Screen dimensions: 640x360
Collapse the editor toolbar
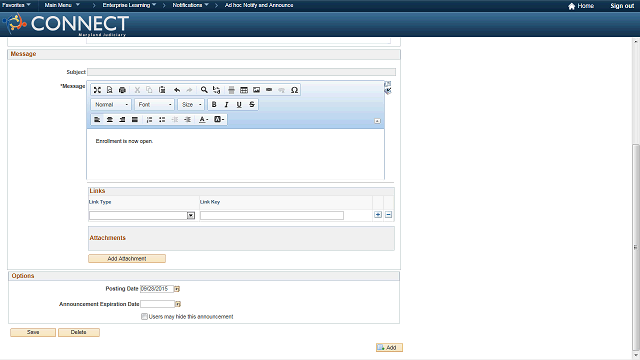pyautogui.click(x=377, y=121)
